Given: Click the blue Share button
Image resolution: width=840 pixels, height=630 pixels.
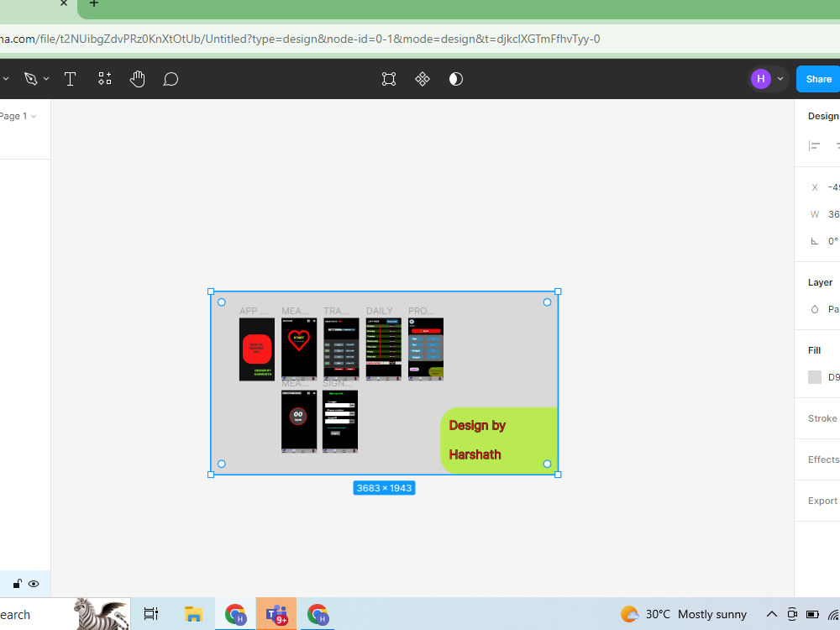Looking at the screenshot, I should tap(818, 79).
